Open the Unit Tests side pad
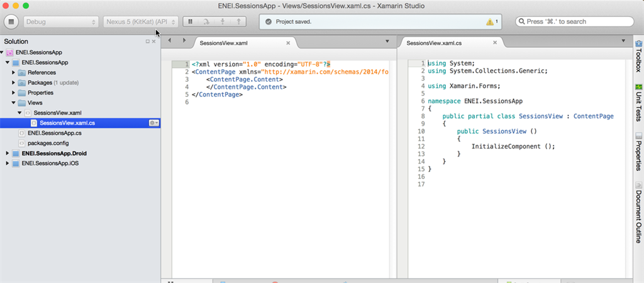Image resolution: width=644 pixels, height=283 pixels. pos(639,103)
